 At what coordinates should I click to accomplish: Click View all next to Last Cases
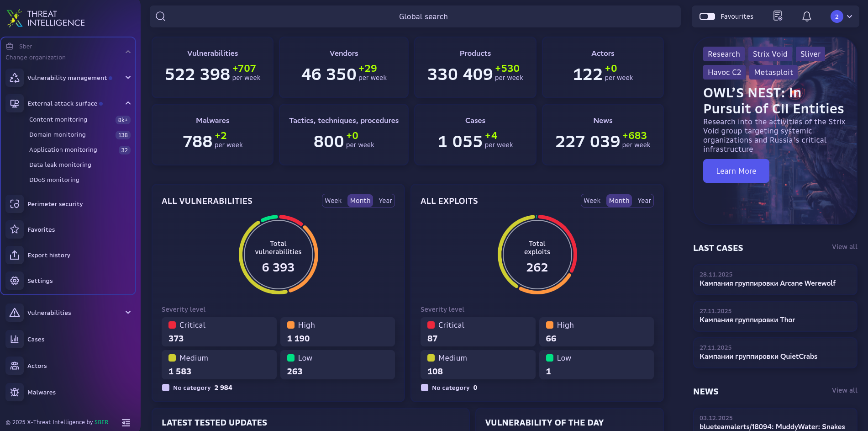click(844, 247)
